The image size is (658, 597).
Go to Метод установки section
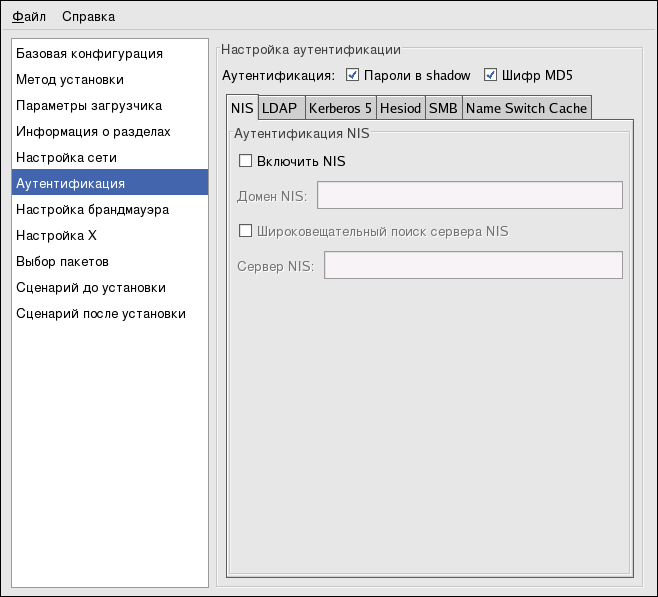click(x=70, y=79)
